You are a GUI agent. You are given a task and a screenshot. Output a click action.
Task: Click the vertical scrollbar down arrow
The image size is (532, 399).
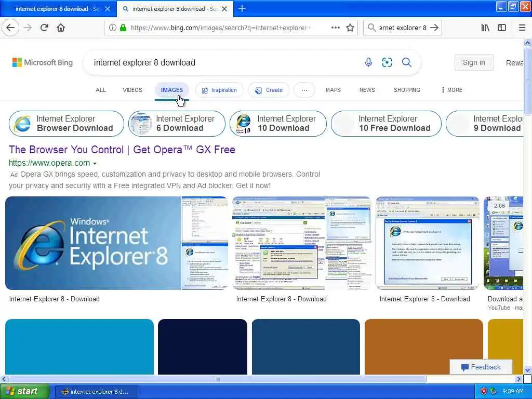pos(528,370)
